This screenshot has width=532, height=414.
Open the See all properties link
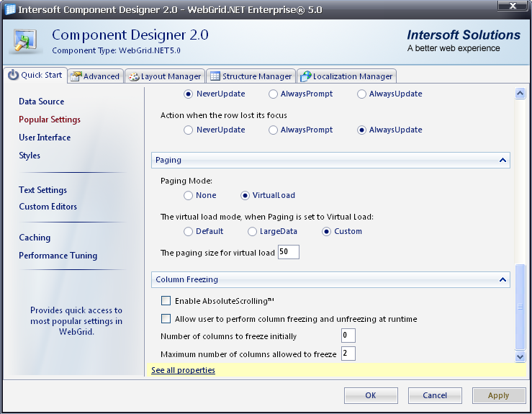pos(184,370)
